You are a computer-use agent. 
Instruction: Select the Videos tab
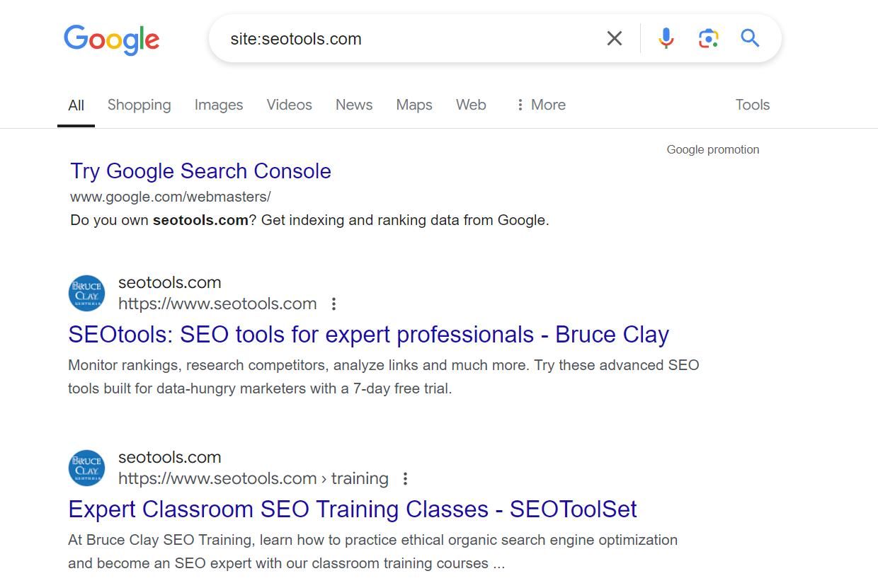pos(289,105)
